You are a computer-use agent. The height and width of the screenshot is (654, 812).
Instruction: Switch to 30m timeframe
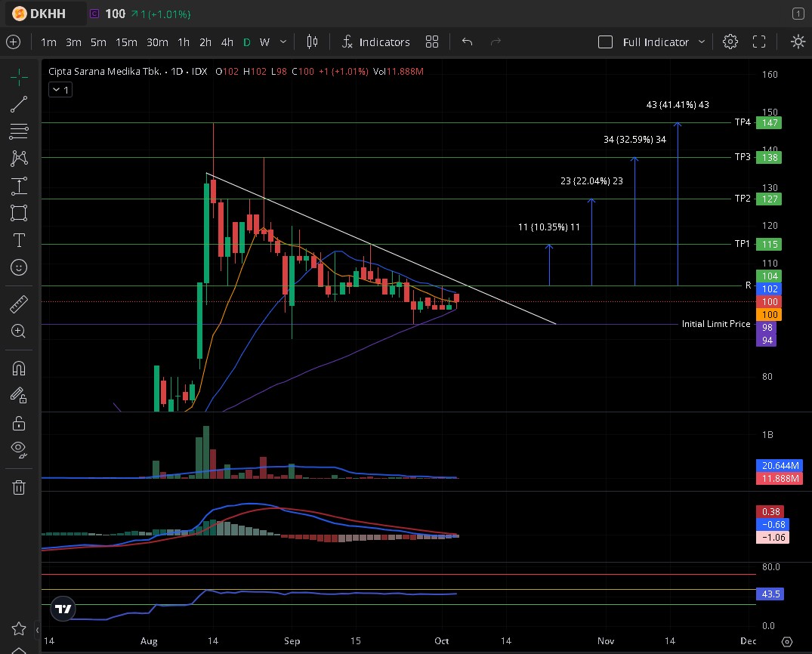pos(157,42)
